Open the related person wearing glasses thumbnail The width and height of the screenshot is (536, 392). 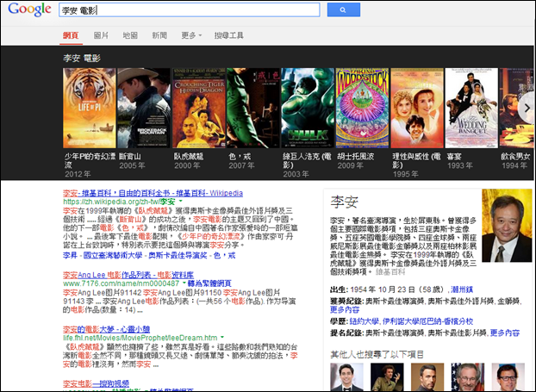tap(508, 377)
